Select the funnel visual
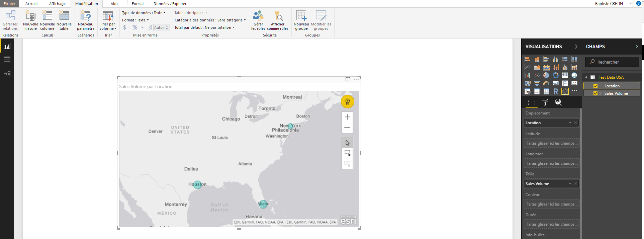Image resolution: width=644 pixels, height=239 pixels. pos(537,83)
